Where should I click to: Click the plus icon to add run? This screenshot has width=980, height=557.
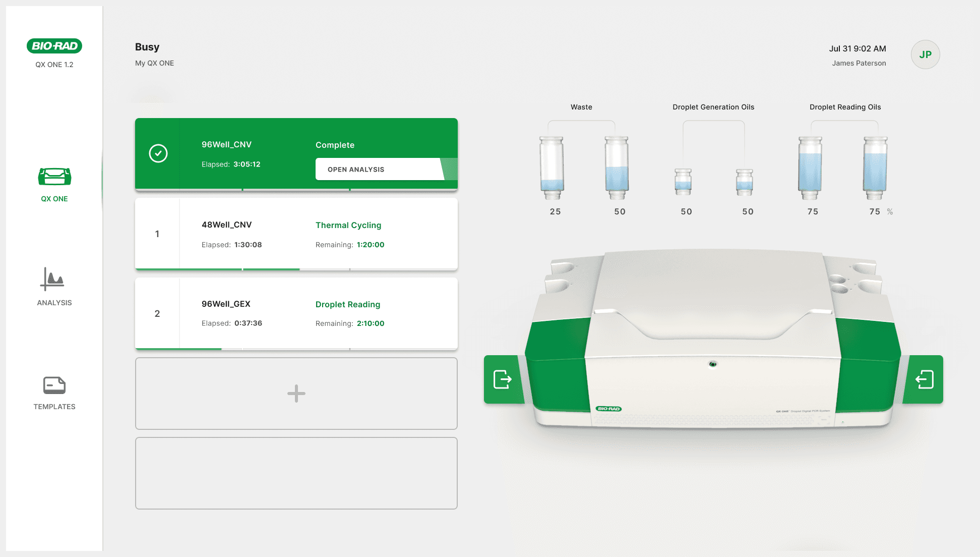click(296, 394)
